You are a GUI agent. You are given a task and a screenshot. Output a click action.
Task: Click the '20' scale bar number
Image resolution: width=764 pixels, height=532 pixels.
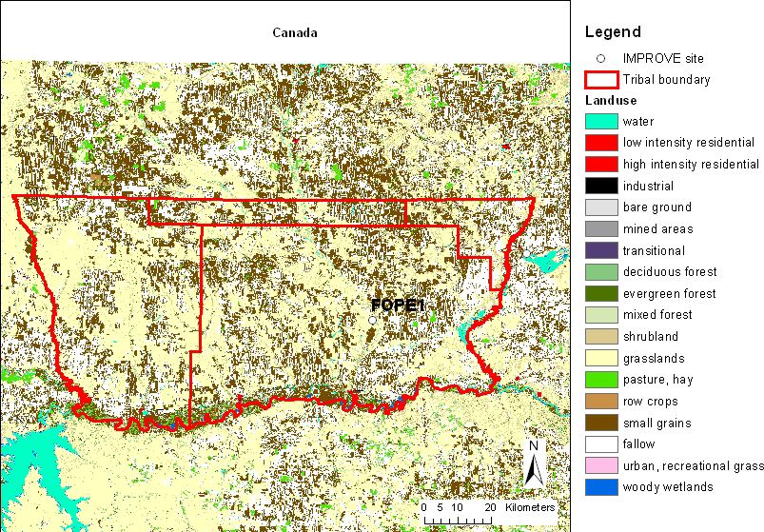490,507
